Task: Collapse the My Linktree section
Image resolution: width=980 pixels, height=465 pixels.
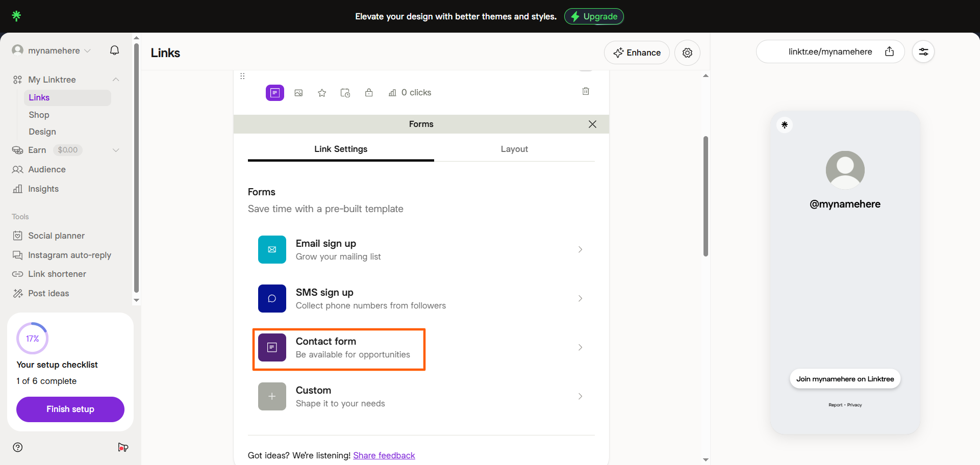Action: tap(116, 80)
